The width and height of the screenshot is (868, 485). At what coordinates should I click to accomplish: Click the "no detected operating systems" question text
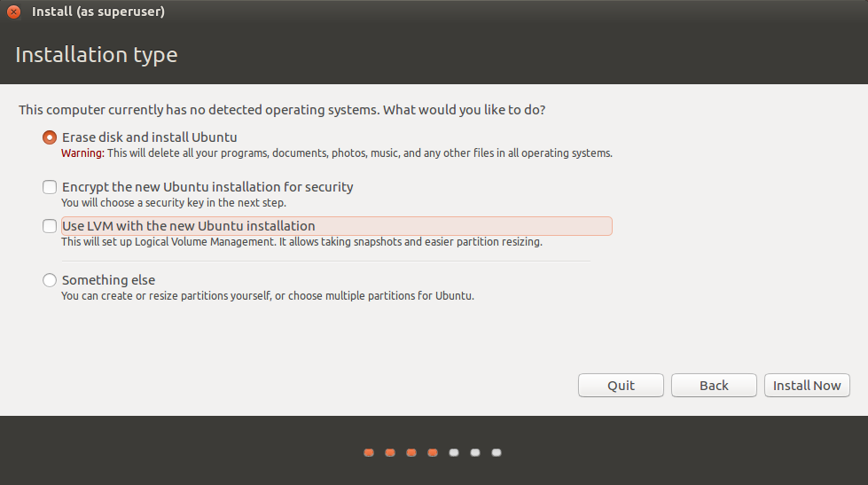[282, 110]
